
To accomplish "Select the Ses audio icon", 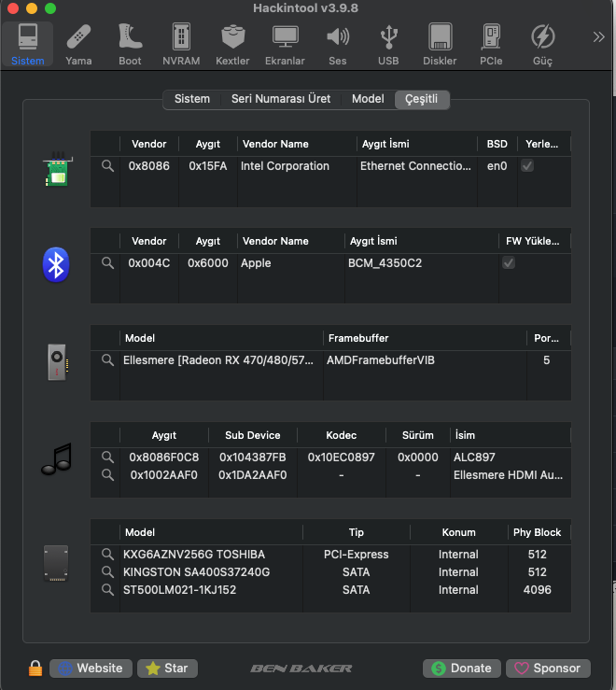I will pyautogui.click(x=337, y=44).
